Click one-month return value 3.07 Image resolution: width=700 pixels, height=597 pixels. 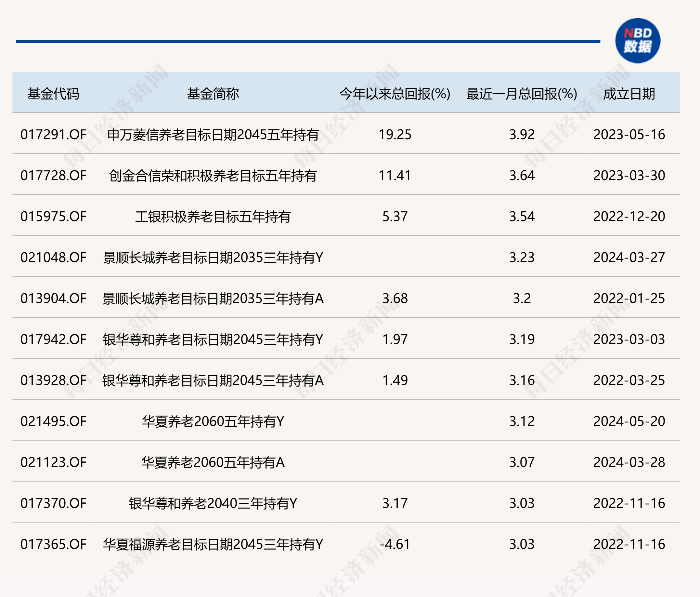(x=522, y=462)
